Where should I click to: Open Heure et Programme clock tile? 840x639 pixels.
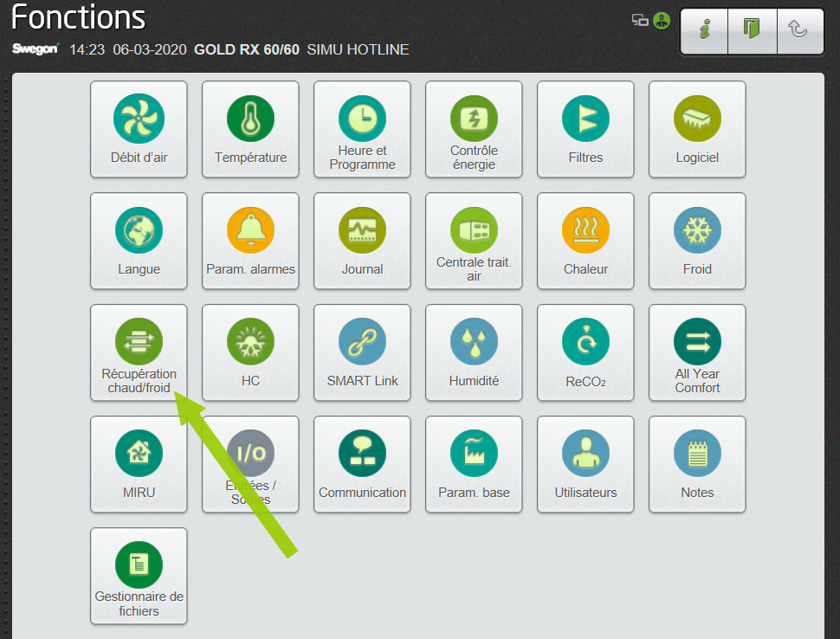click(362, 129)
